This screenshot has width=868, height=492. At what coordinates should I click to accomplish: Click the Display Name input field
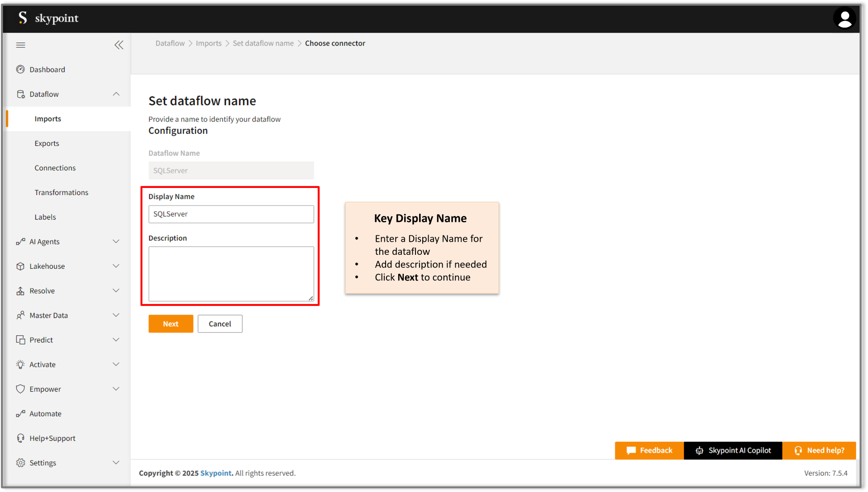point(231,214)
